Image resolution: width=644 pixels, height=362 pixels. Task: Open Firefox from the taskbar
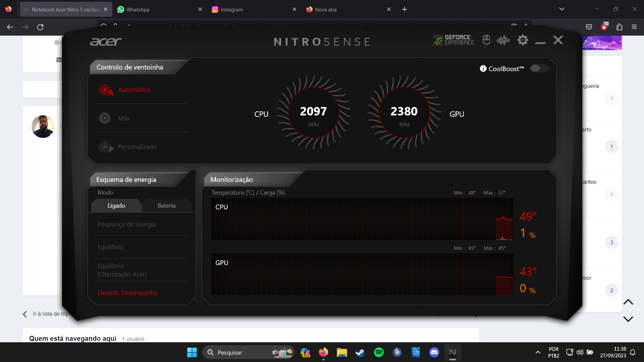[x=323, y=352]
